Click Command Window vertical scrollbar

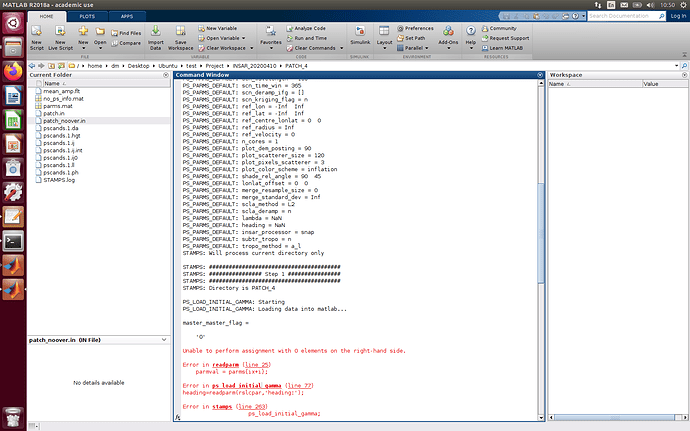click(541, 233)
